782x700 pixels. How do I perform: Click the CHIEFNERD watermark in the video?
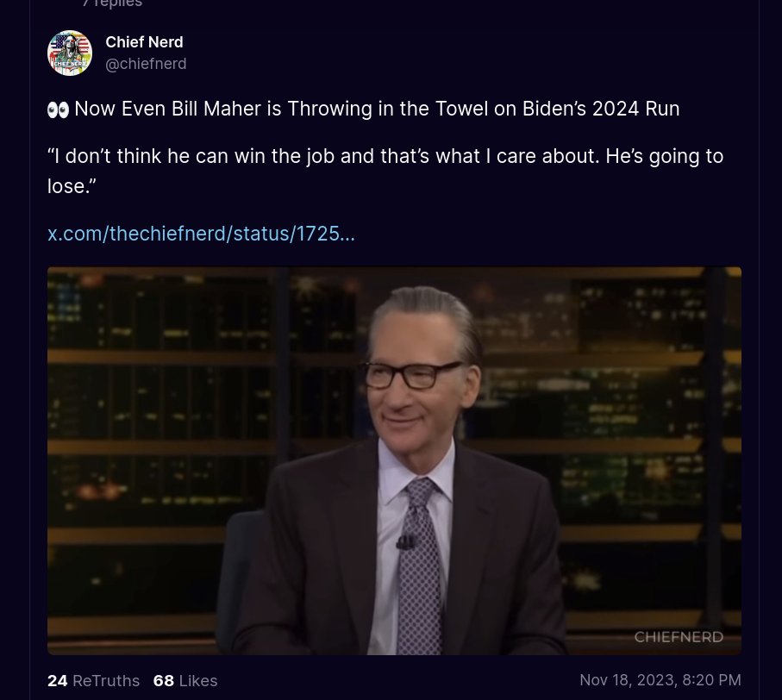pos(679,637)
